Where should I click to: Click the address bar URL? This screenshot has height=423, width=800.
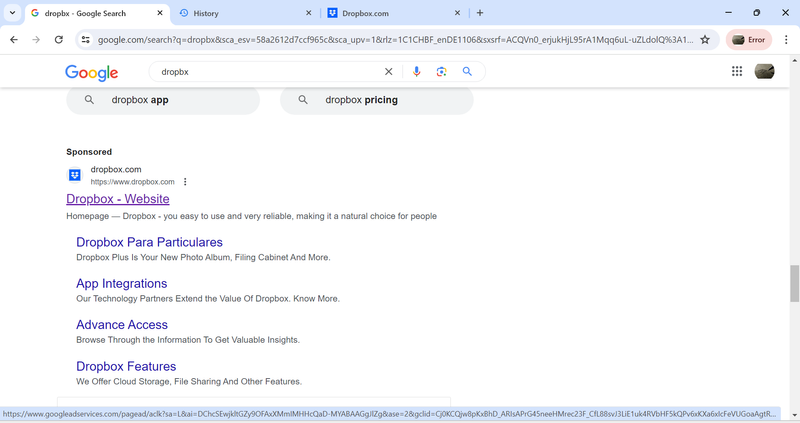tap(395, 40)
